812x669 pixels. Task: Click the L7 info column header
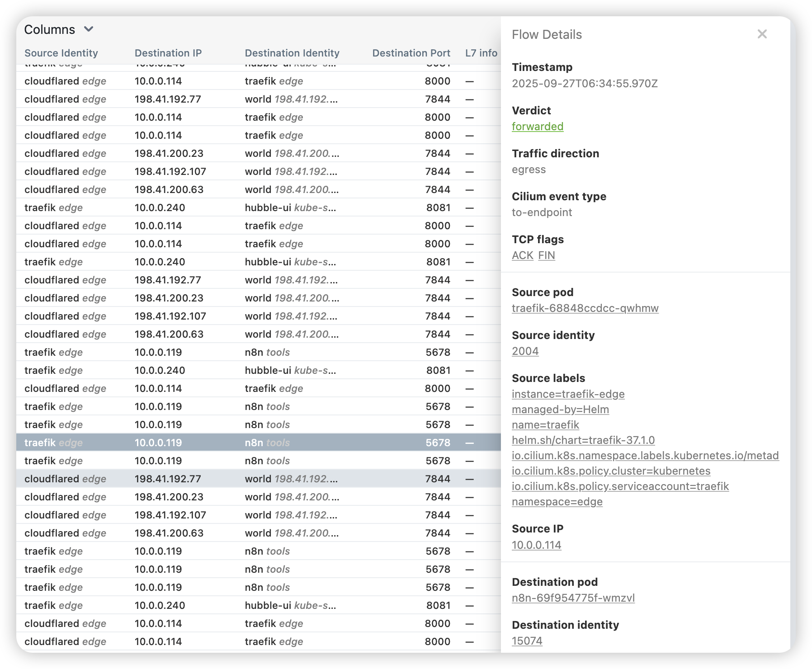pos(481,53)
